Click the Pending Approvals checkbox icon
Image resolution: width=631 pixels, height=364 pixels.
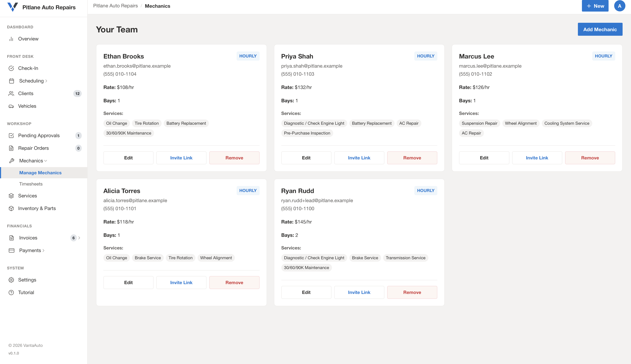11,136
